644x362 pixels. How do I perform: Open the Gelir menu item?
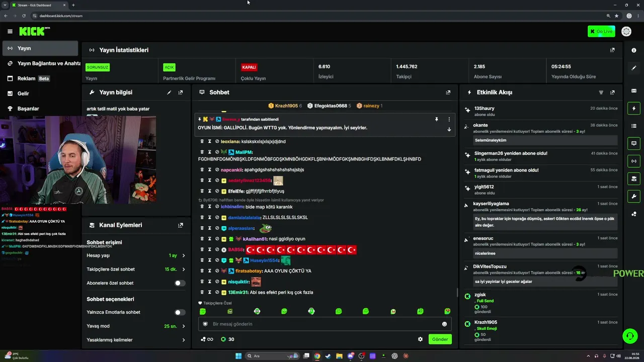pos(40,94)
